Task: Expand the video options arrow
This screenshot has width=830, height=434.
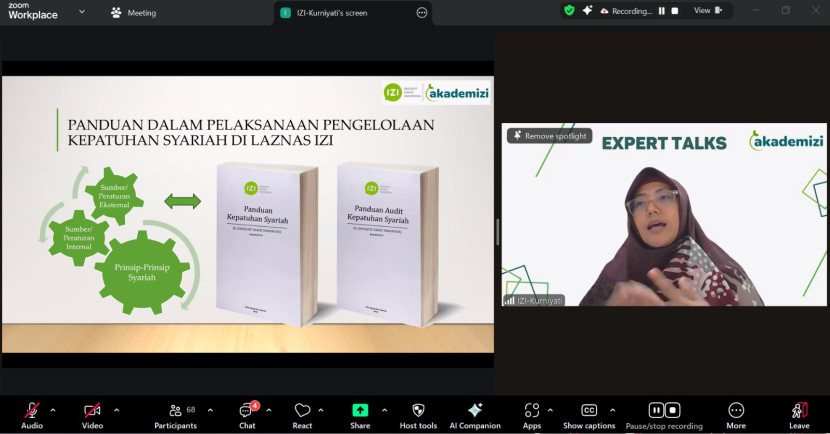Action: click(116, 410)
